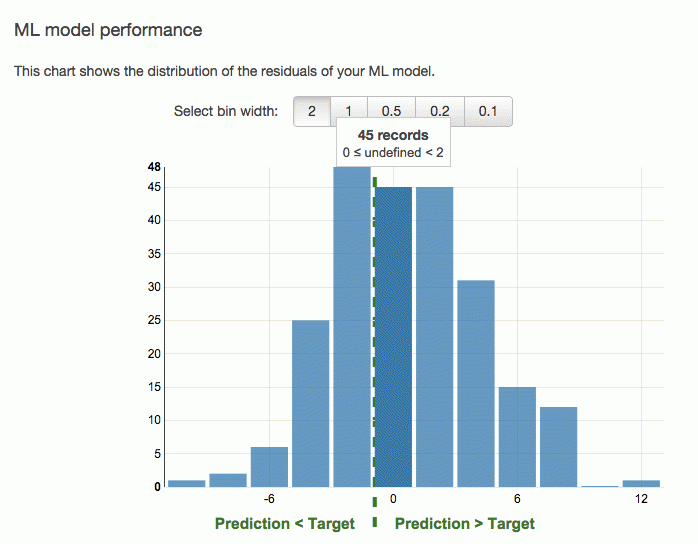The height and width of the screenshot is (544, 698).
Task: Click the bar with height 15
Action: [517, 437]
